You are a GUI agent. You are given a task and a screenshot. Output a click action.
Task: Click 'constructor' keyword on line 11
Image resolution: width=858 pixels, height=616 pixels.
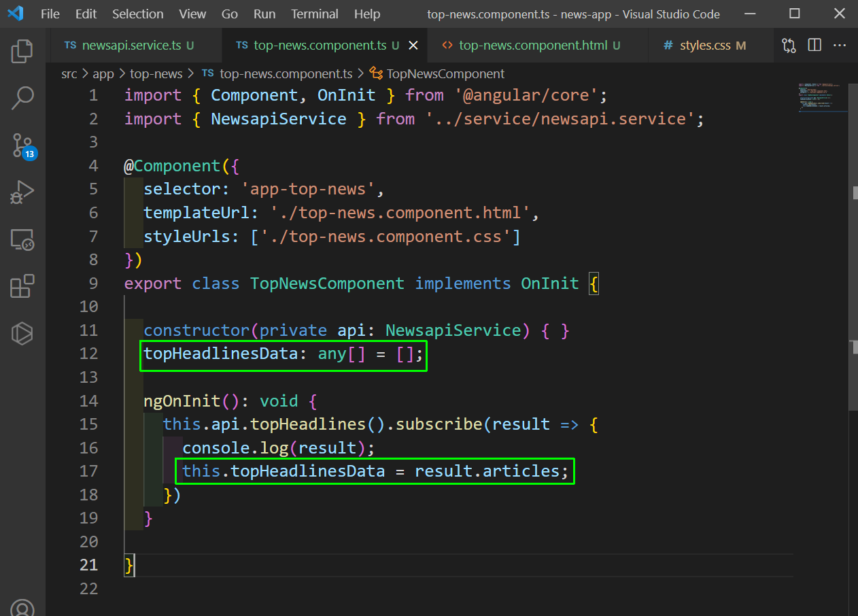pyautogui.click(x=197, y=330)
